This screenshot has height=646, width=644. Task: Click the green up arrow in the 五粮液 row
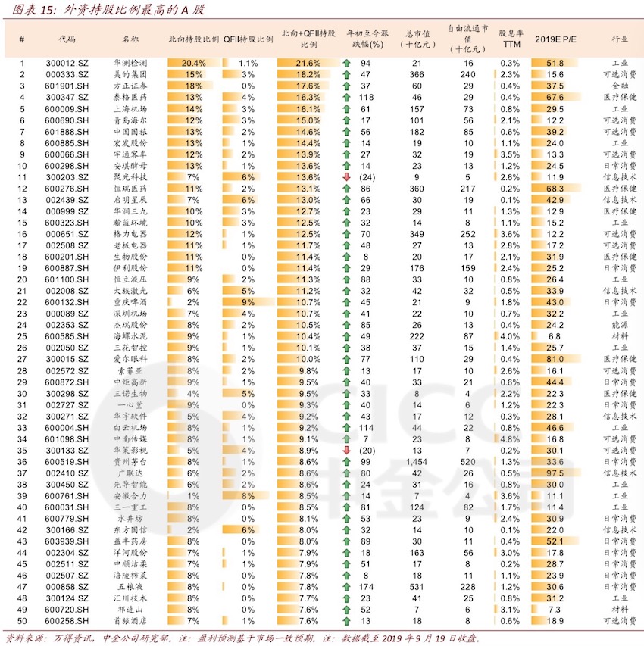[x=346, y=587]
